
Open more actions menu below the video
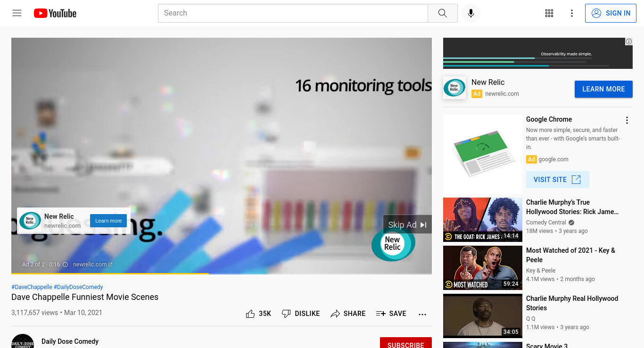point(422,314)
